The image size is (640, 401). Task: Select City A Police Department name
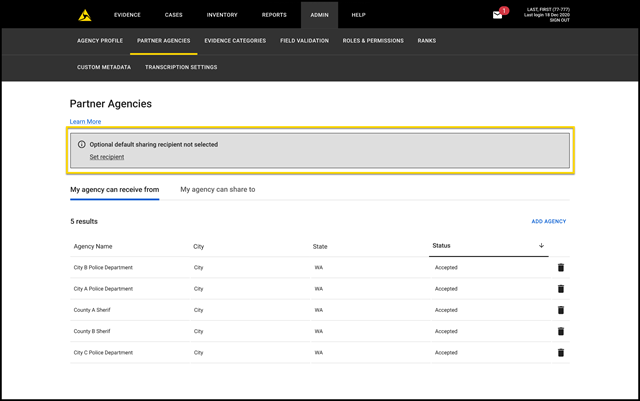tap(103, 289)
